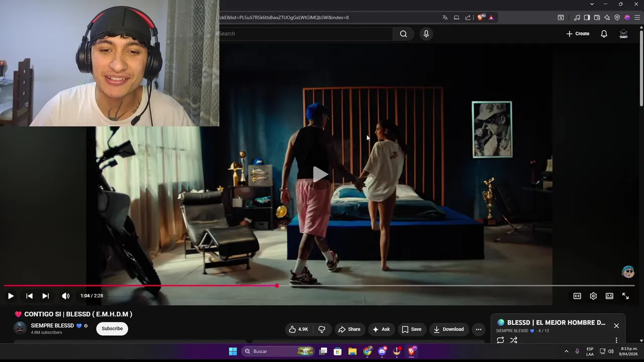Click the tab search icon in browser toolbar
This screenshot has height=362, width=644.
[560, 18]
